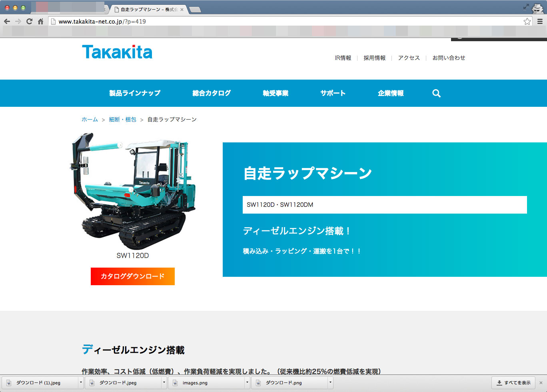547x392 pixels.
Task: Click the Takakita logo
Action: 117,52
